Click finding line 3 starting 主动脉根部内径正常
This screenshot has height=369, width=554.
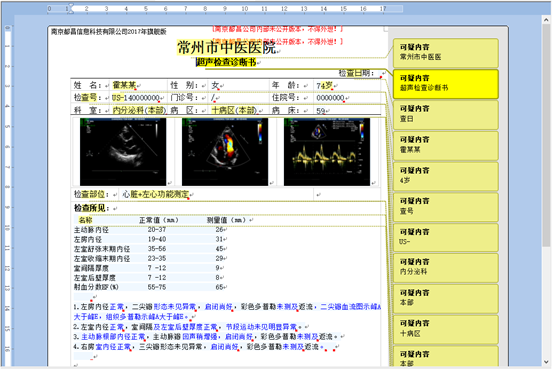(206, 336)
